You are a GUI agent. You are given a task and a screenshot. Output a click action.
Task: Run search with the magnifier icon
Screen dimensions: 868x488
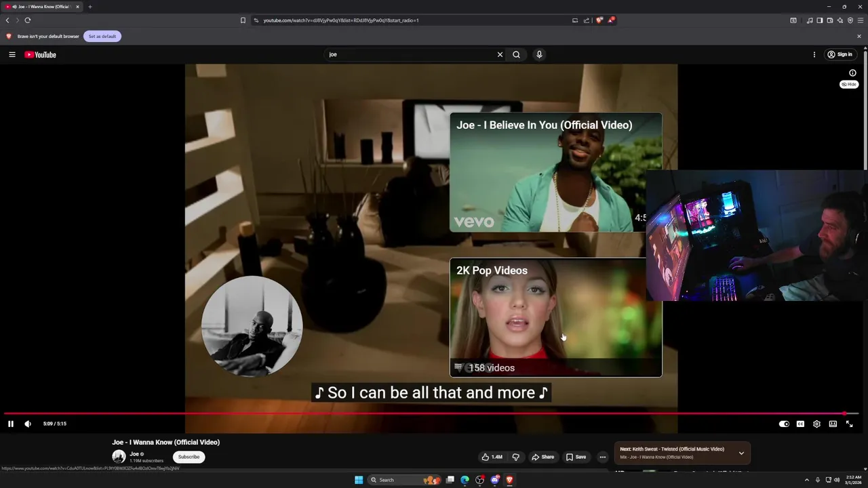[x=516, y=54]
